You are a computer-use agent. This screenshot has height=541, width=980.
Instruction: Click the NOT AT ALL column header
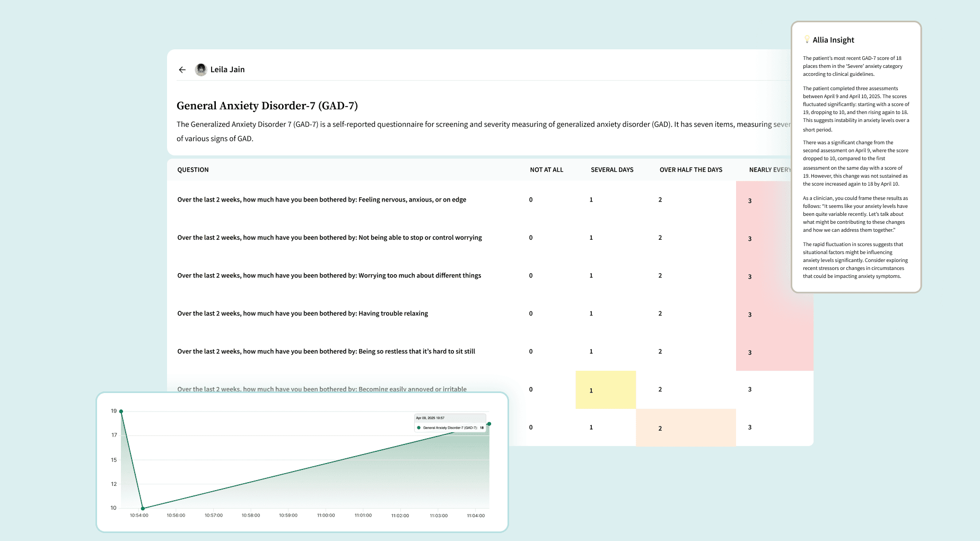click(x=547, y=170)
